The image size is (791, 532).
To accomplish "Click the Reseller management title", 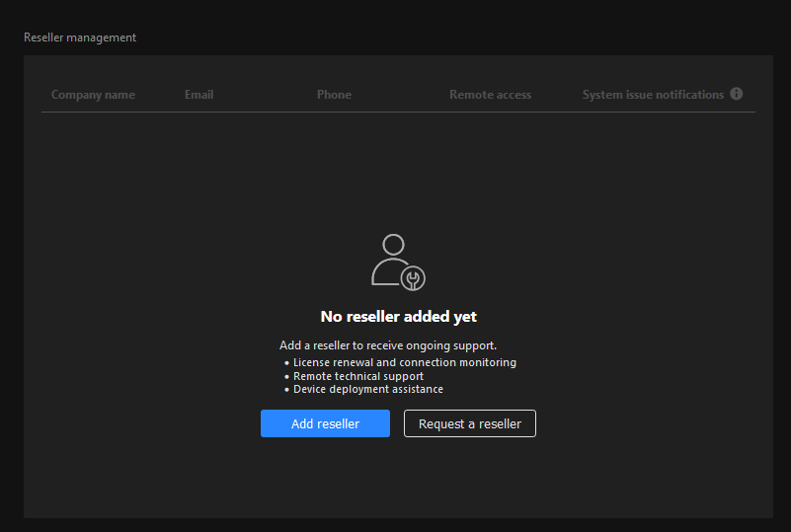I will coord(80,38).
